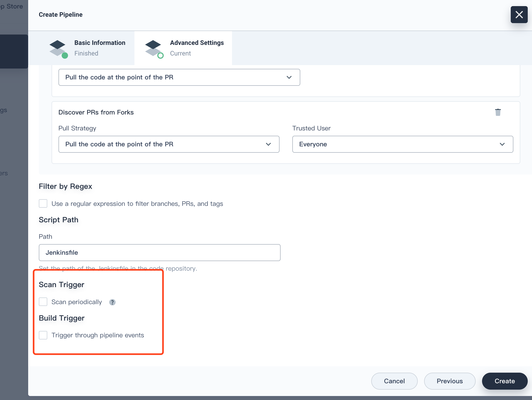532x400 pixels.
Task: Click the Create button
Action: pos(504,381)
